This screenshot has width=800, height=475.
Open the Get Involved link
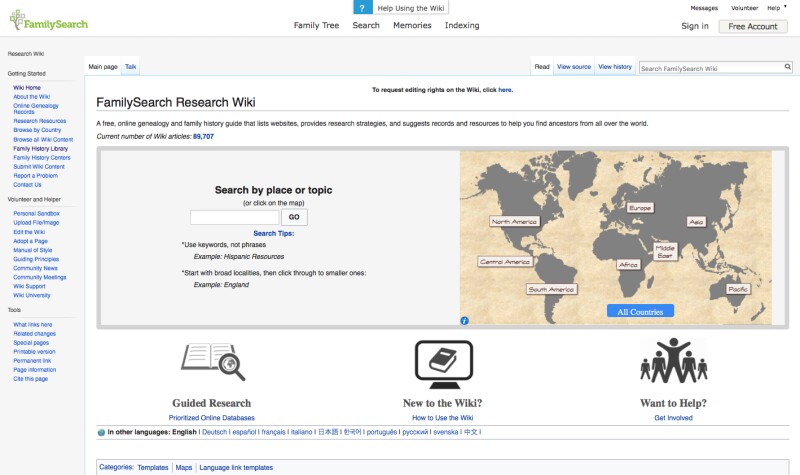673,418
